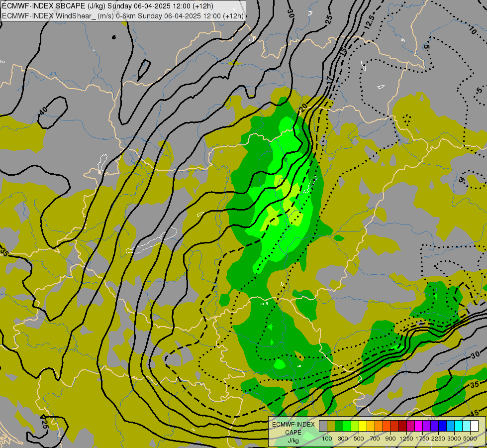The image size is (487, 448).
Task: Select the bright green legend swatch
Action: click(x=347, y=426)
